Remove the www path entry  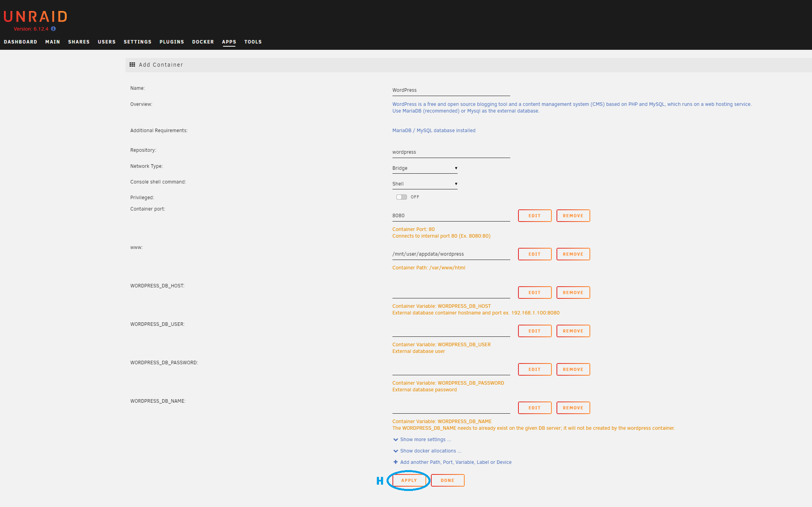tap(573, 254)
